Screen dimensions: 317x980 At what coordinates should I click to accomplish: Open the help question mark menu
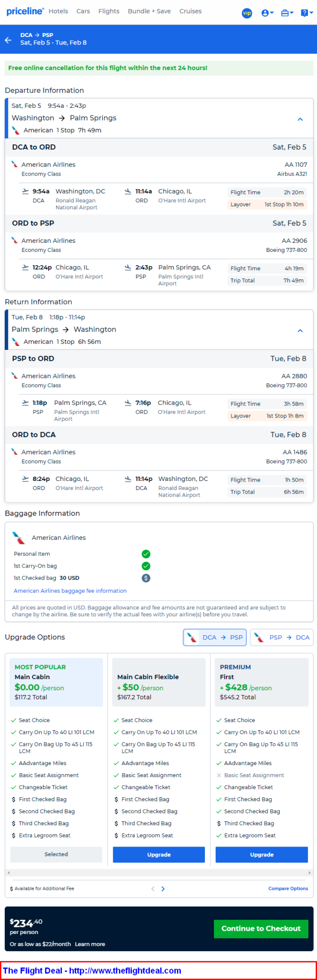click(x=307, y=13)
